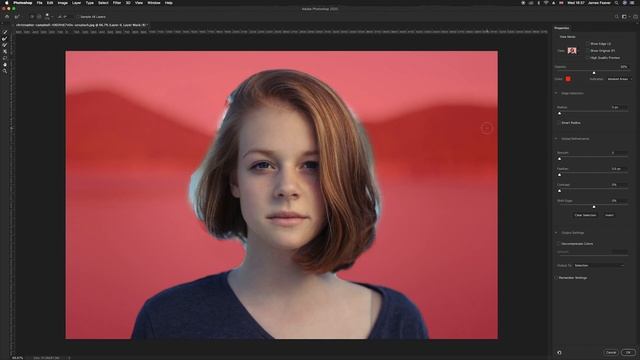640x360 pixels.
Task: Click the Cancel button
Action: coord(611,352)
